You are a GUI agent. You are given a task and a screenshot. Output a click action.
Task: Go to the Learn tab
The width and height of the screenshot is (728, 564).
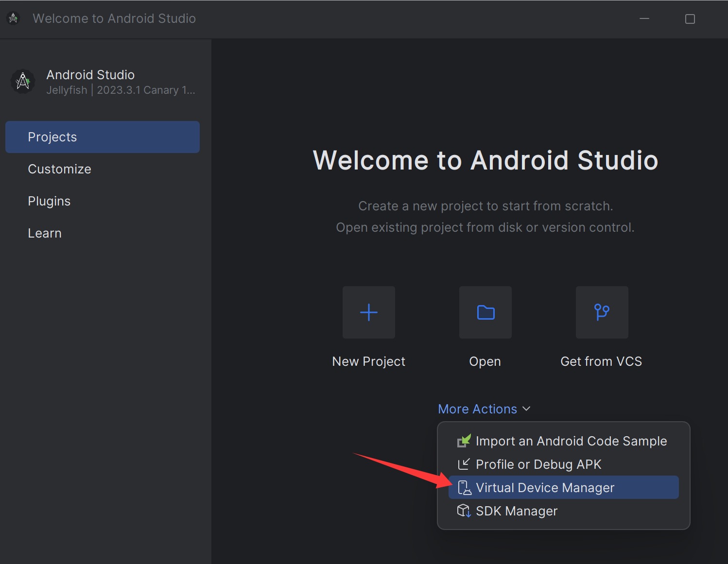pos(103,233)
